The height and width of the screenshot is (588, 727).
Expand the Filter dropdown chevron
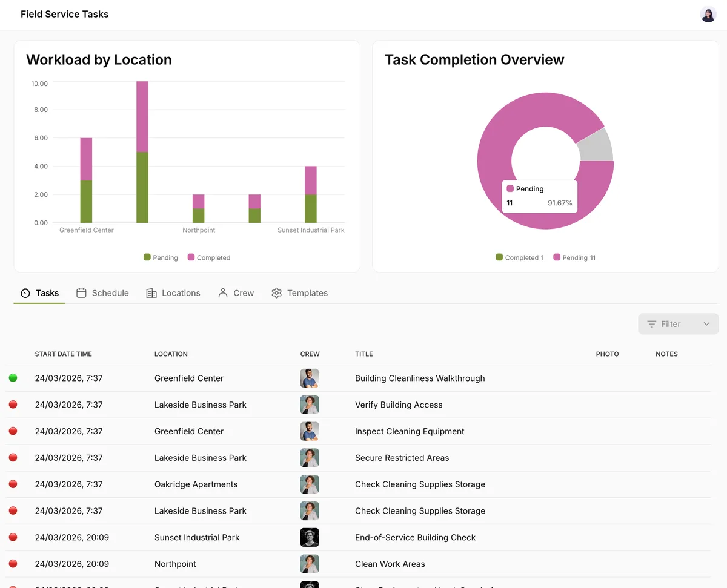tap(706, 324)
